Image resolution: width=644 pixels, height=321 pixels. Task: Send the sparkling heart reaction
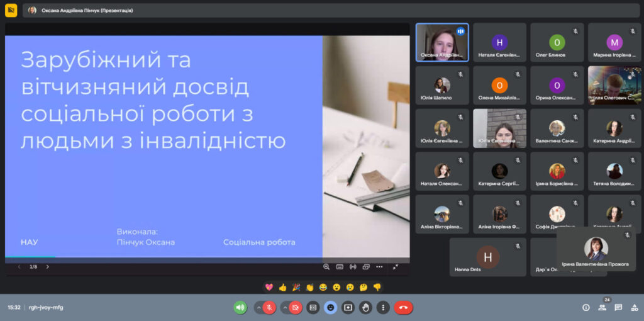(269, 287)
